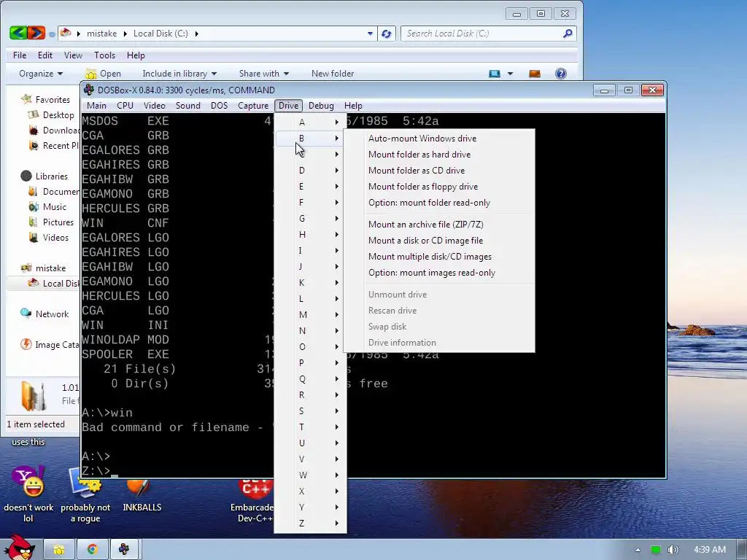Choose Mount multiple disk/CD images
Viewport: 747px width, 560px height.
click(438, 257)
